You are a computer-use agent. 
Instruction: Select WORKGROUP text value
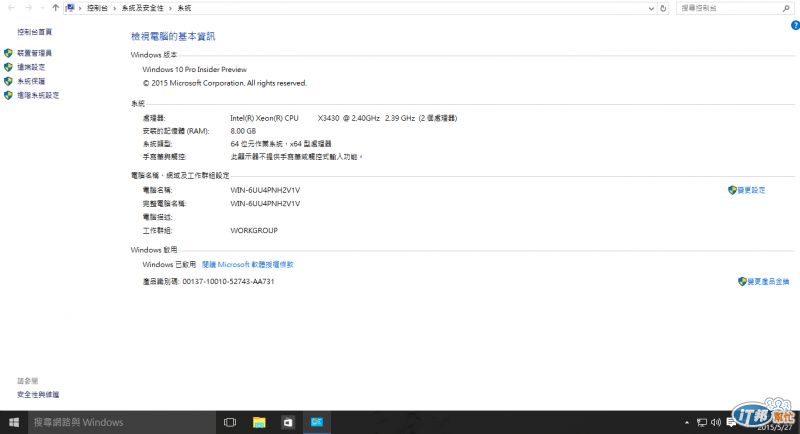pos(254,231)
